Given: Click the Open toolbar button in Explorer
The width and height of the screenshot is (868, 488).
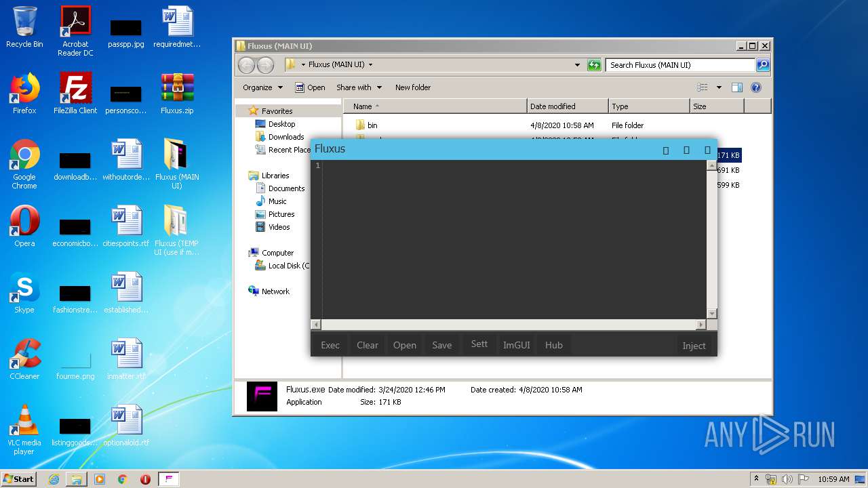Looking at the screenshot, I should [310, 87].
